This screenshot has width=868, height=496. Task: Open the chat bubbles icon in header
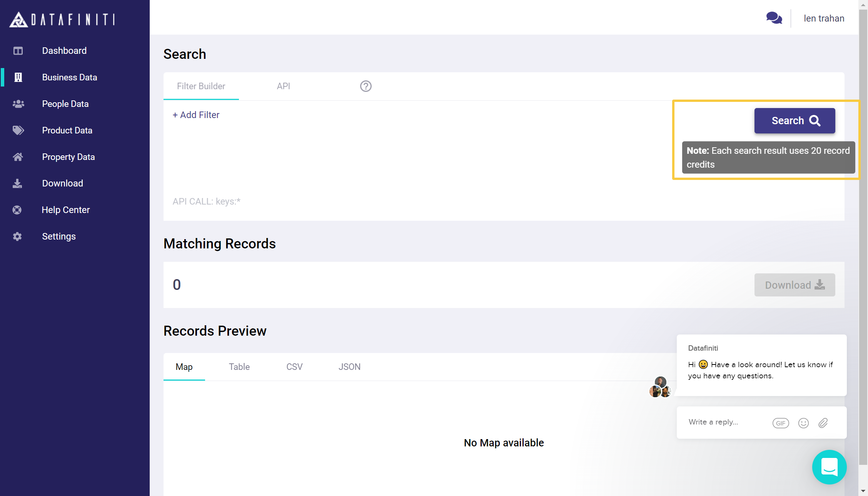tap(774, 18)
